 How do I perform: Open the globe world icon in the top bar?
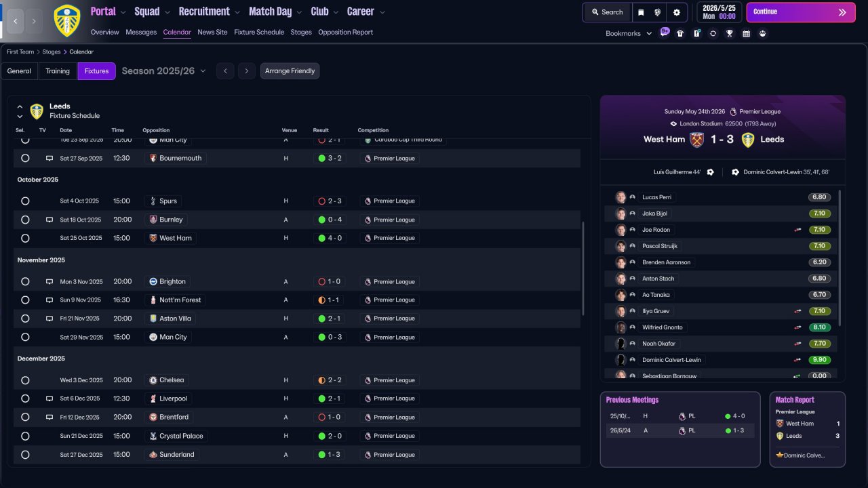[658, 12]
